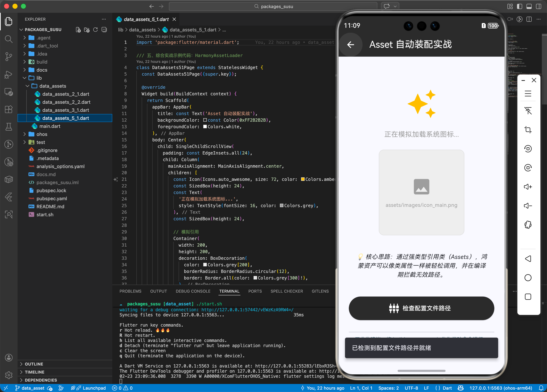This screenshot has height=392, width=547.
Task: Open Run and Debug view
Action: 9,75
